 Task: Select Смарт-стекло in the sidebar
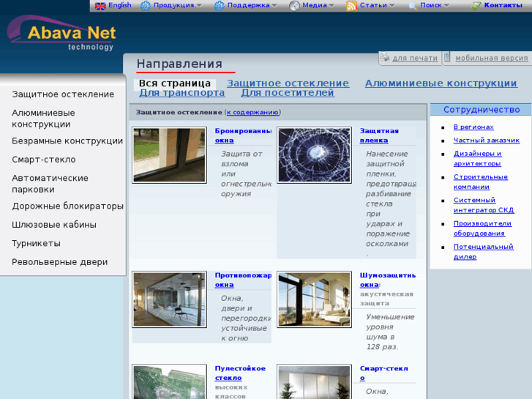(x=44, y=160)
